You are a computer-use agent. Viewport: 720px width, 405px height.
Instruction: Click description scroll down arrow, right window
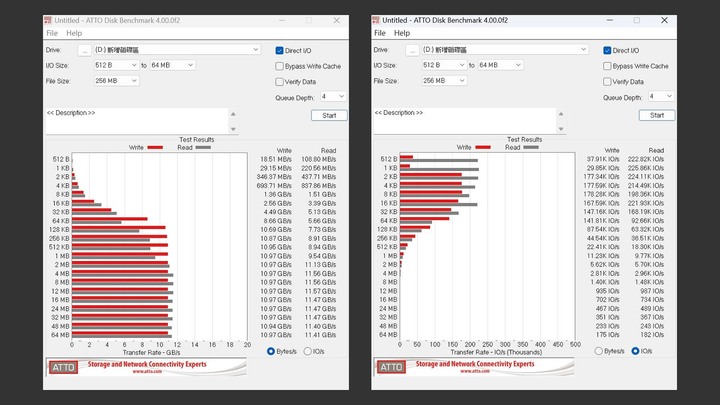(561, 129)
